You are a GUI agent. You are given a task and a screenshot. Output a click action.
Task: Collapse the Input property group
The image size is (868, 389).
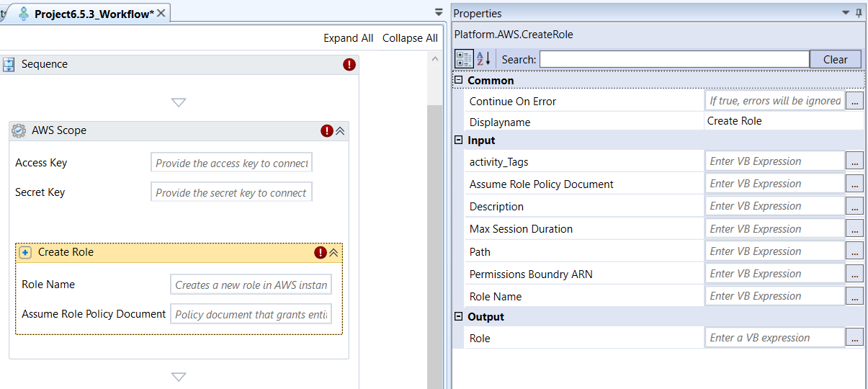[x=458, y=140]
